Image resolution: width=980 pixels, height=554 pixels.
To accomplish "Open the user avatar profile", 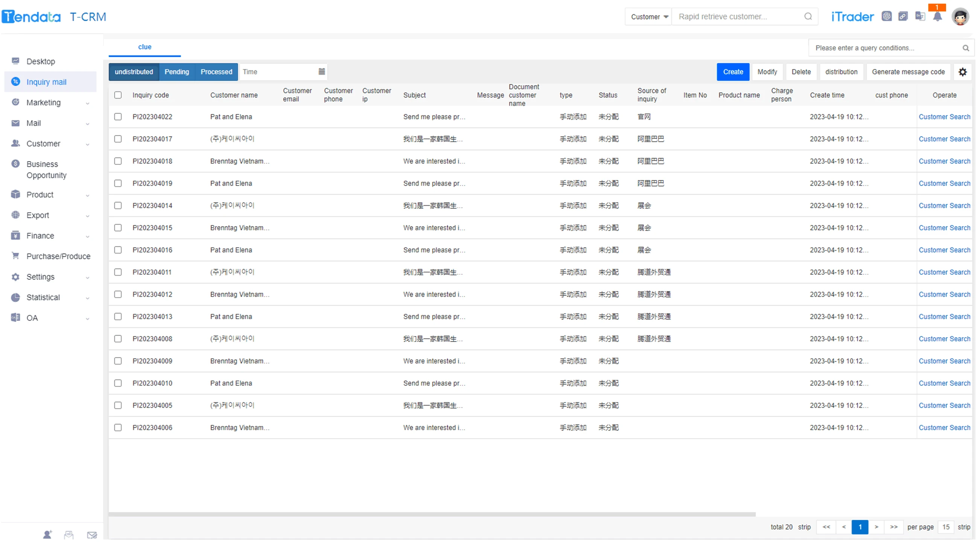I will pyautogui.click(x=960, y=17).
